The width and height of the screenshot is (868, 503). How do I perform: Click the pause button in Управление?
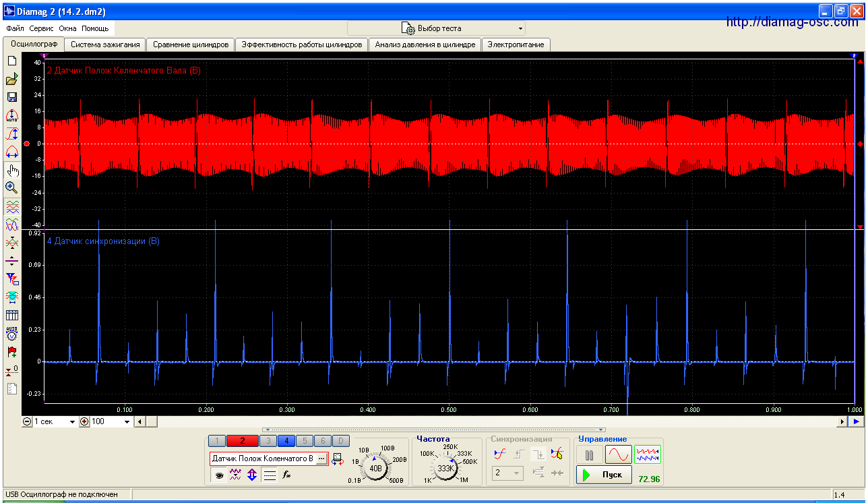point(590,454)
